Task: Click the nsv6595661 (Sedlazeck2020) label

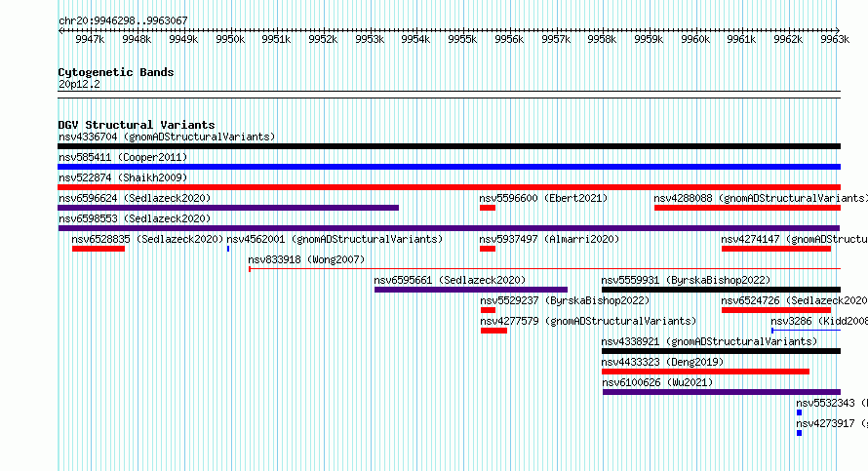Action: tap(450, 280)
